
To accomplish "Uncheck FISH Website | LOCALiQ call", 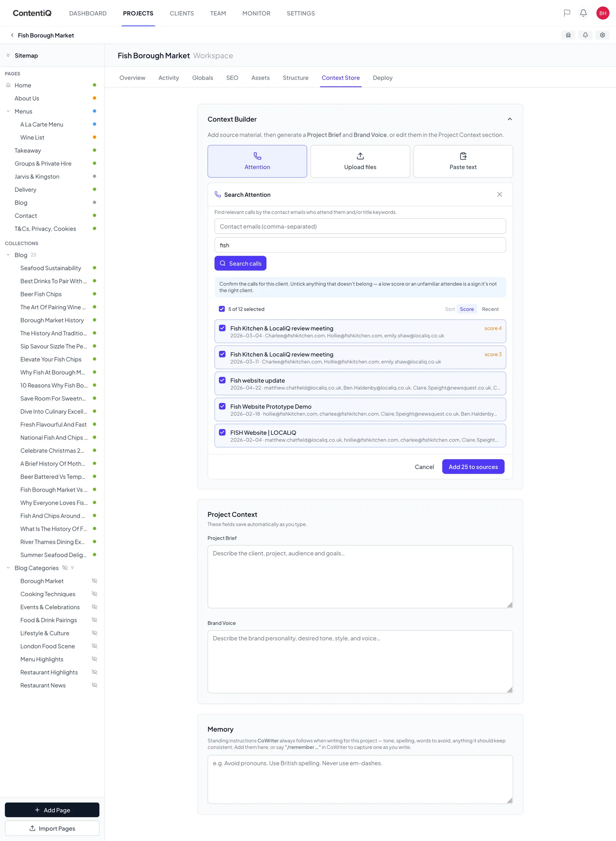I will click(222, 432).
